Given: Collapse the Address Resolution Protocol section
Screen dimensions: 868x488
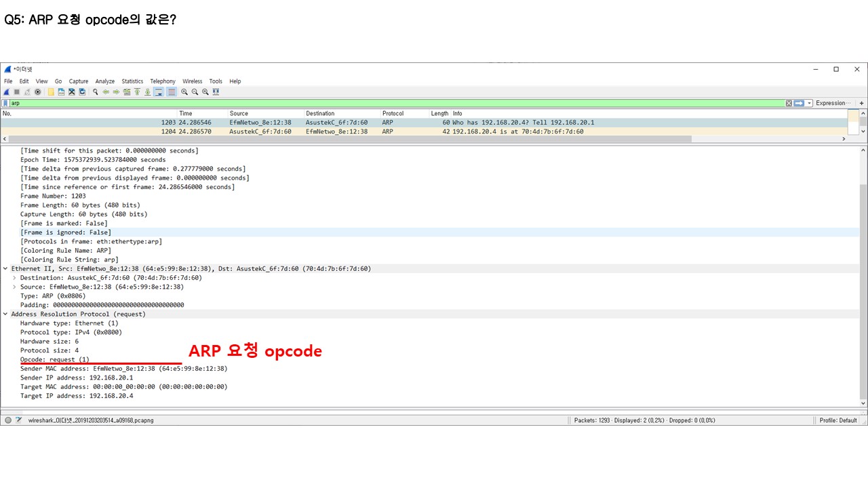Looking at the screenshot, I should 5,314.
